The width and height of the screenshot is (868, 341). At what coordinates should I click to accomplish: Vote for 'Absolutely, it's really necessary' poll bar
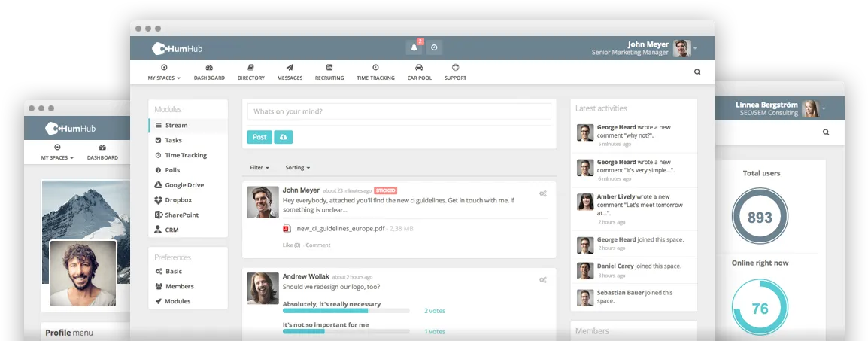coord(346,311)
